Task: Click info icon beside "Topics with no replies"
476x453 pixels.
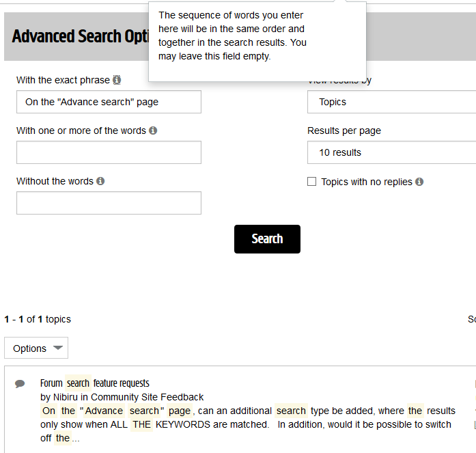Action: [419, 182]
